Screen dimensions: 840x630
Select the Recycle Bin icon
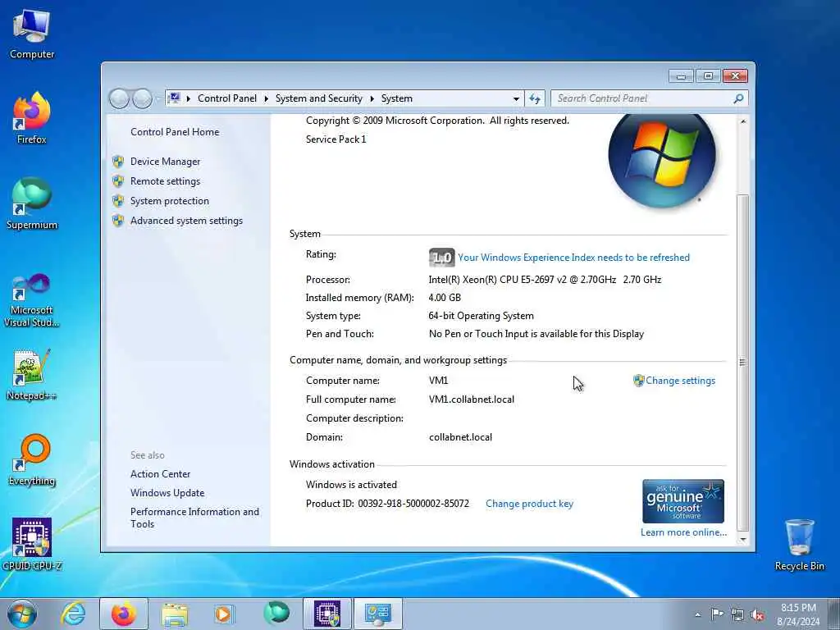click(799, 545)
